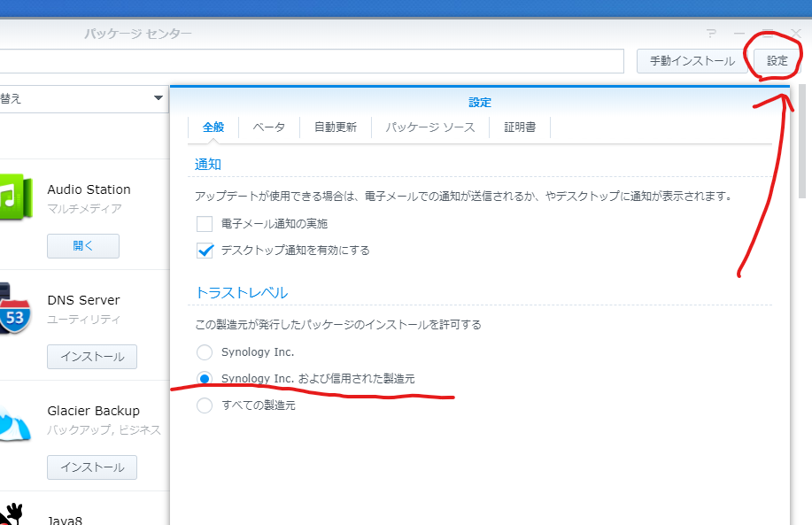Click the circled 設定 button
Viewport: 812px width, 525px height.
click(776, 61)
